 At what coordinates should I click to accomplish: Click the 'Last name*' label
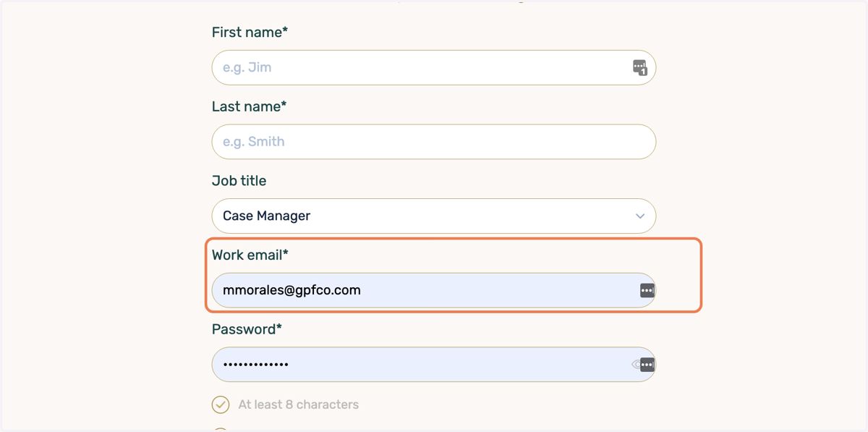point(249,106)
